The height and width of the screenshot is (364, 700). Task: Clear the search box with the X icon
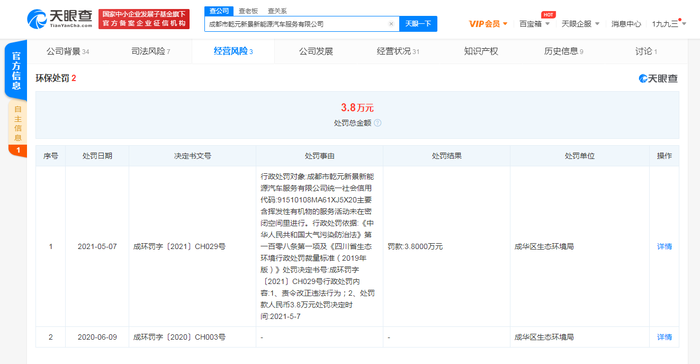(x=391, y=24)
